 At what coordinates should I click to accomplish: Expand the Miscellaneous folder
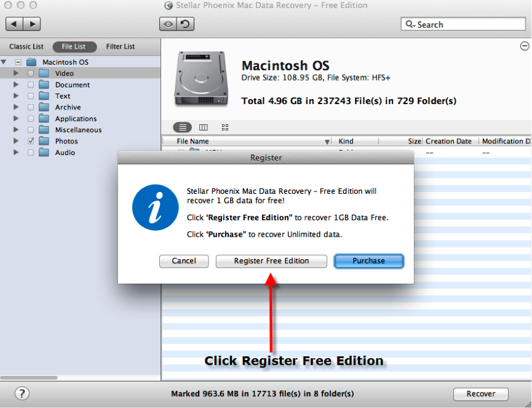[x=16, y=130]
